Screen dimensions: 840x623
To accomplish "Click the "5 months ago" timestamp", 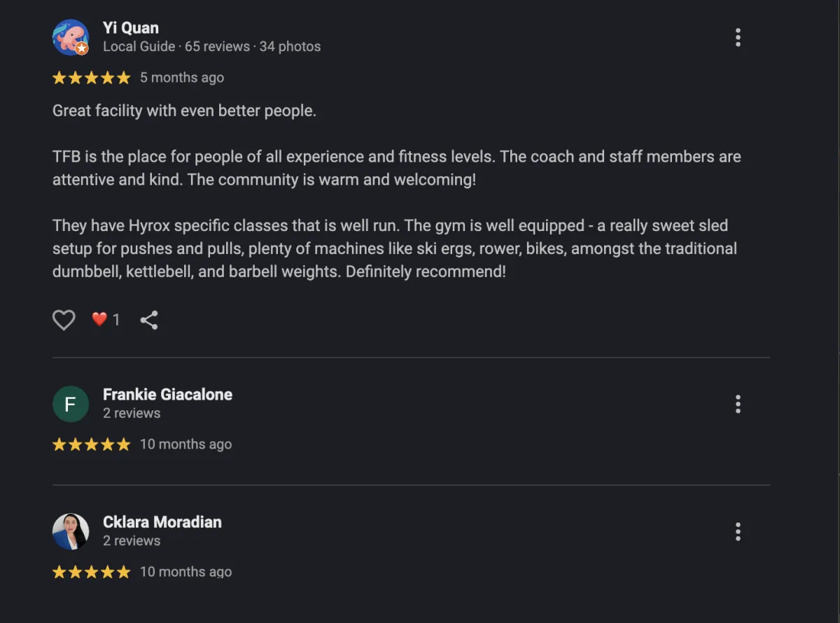I will [182, 78].
